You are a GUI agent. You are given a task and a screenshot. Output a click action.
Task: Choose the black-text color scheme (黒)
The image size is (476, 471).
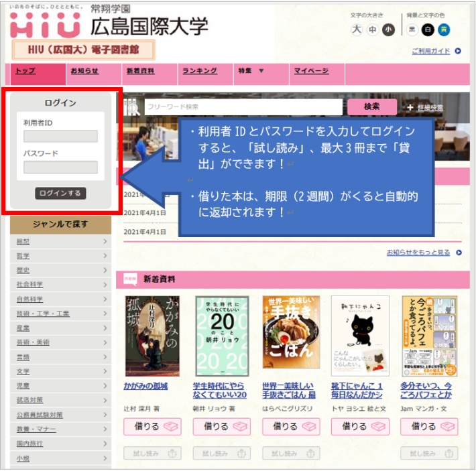point(412,29)
